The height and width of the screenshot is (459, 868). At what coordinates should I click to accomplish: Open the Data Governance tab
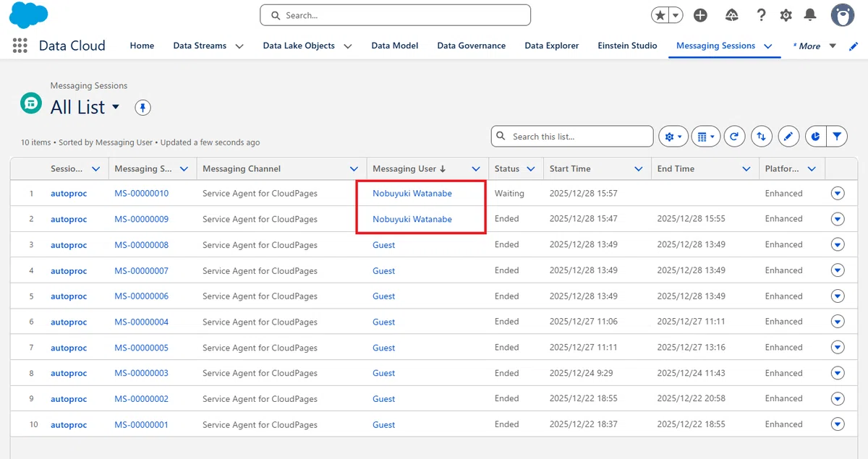pyautogui.click(x=472, y=46)
